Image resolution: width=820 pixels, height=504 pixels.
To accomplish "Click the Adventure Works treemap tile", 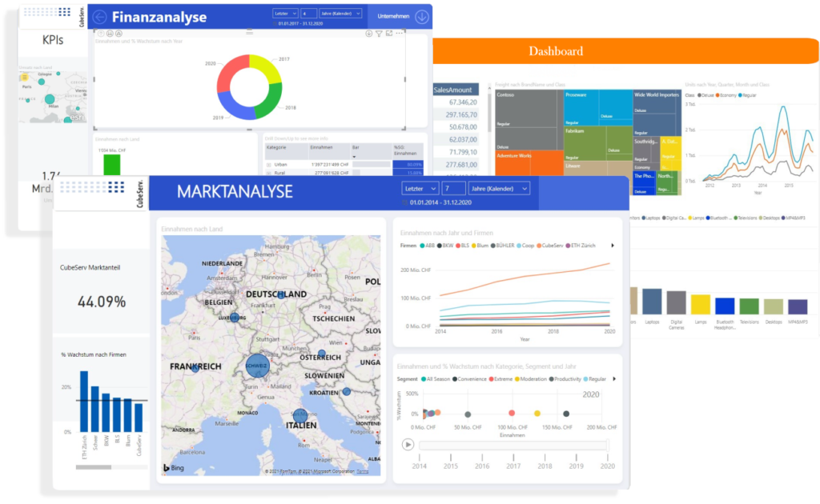I will coord(529,163).
